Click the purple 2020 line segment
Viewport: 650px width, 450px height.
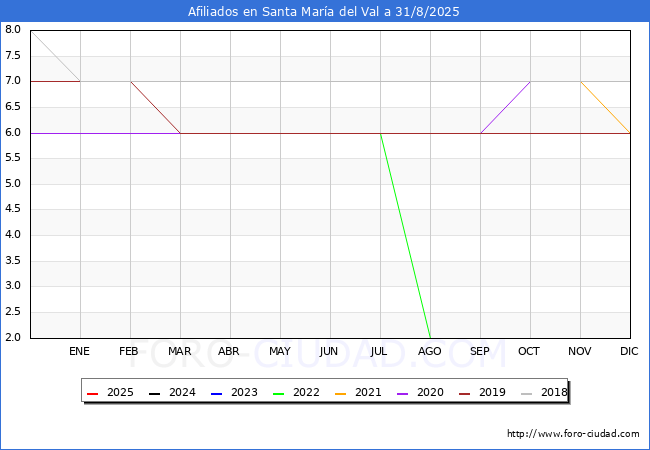(505, 107)
